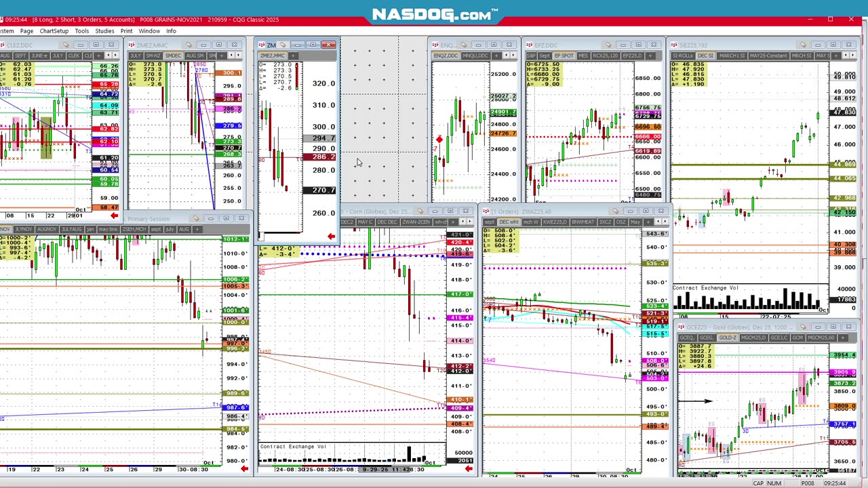
Task: Select GOLD-Z tab in Gold chart
Action: tap(728, 338)
